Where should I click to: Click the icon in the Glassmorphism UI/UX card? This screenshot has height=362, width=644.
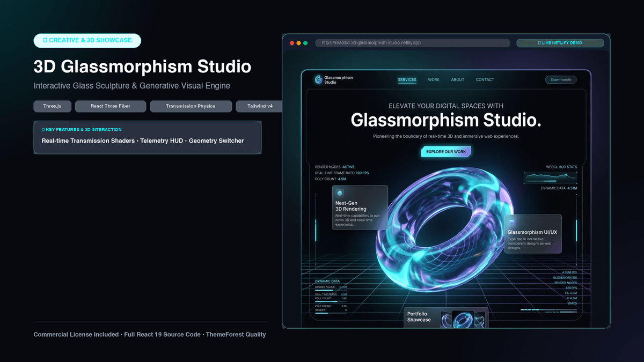coord(512,221)
